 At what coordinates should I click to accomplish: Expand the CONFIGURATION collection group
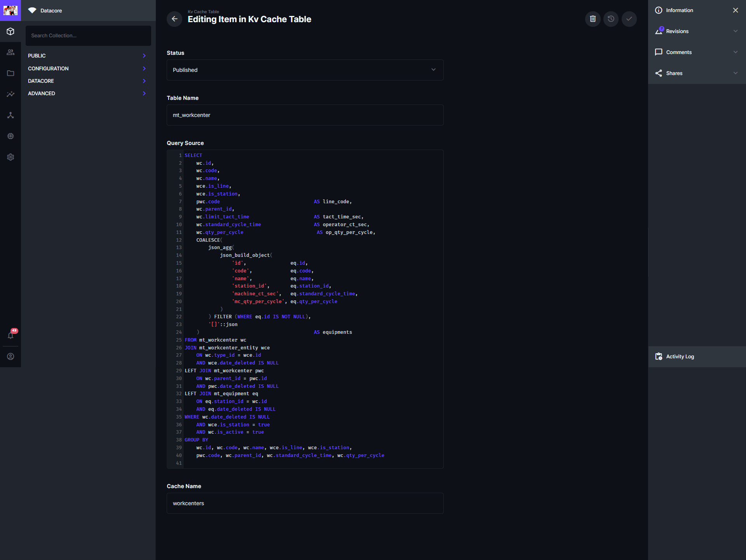click(88, 68)
